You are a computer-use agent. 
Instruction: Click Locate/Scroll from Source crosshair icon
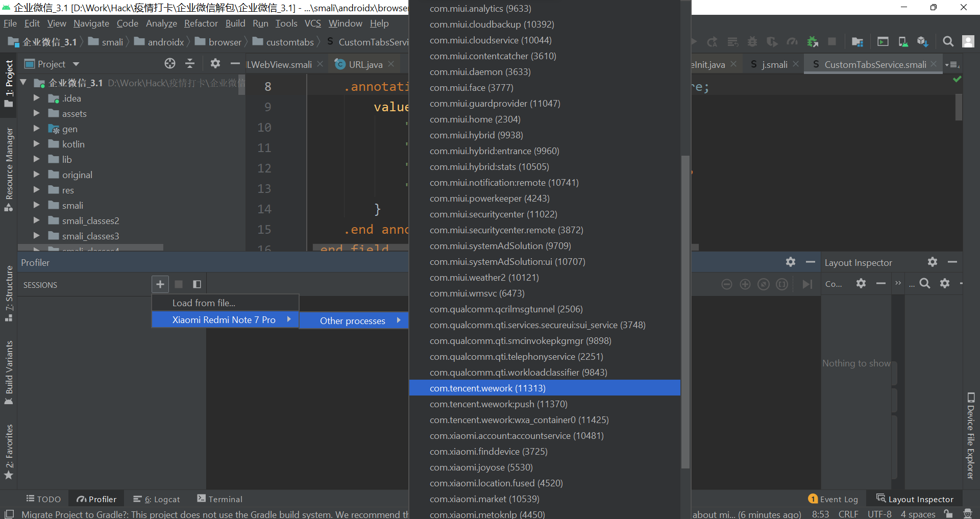coord(170,63)
